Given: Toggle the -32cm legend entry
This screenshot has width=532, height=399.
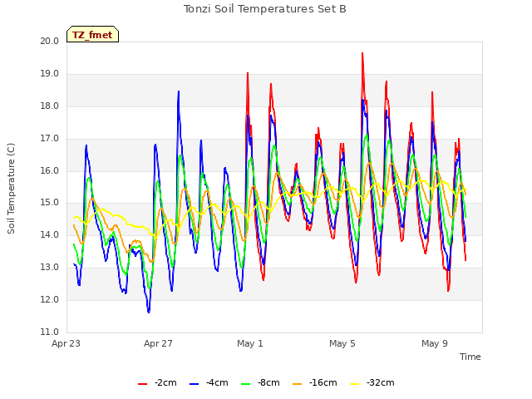Looking at the screenshot, I should tap(372, 383).
